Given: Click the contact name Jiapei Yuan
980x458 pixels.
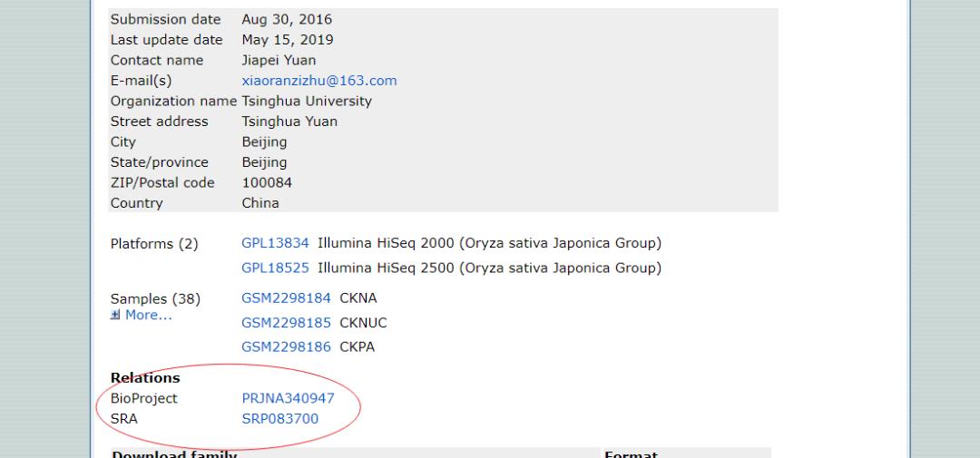Looking at the screenshot, I should pyautogui.click(x=280, y=60).
